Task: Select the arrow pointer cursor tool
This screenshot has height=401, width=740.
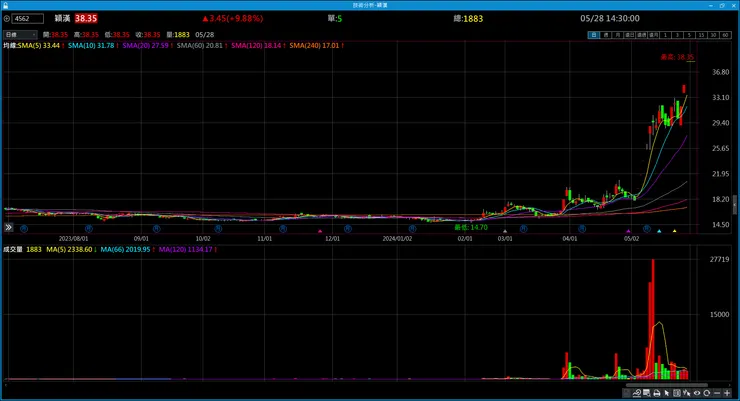Action: (667, 393)
